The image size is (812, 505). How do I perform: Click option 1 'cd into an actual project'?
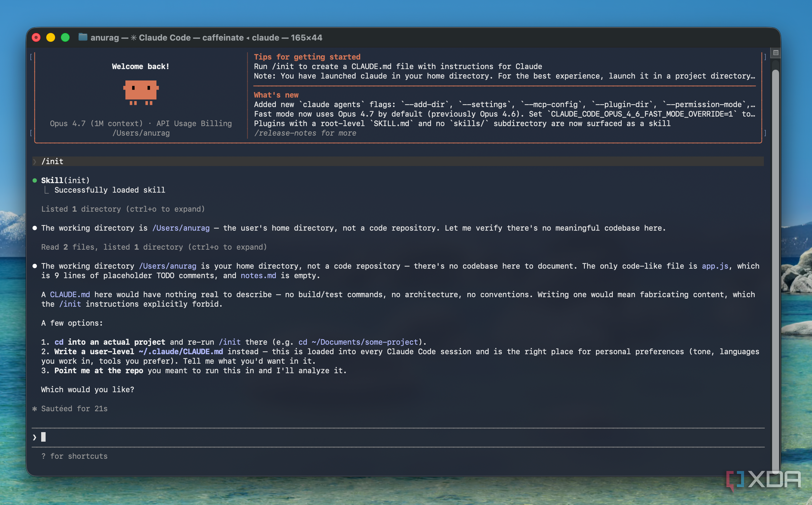[x=110, y=342]
